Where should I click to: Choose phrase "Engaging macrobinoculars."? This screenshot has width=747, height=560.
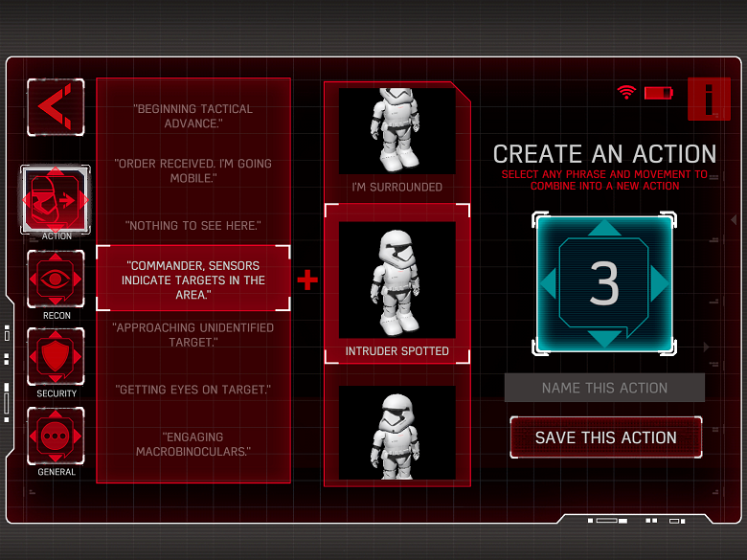pos(193,444)
